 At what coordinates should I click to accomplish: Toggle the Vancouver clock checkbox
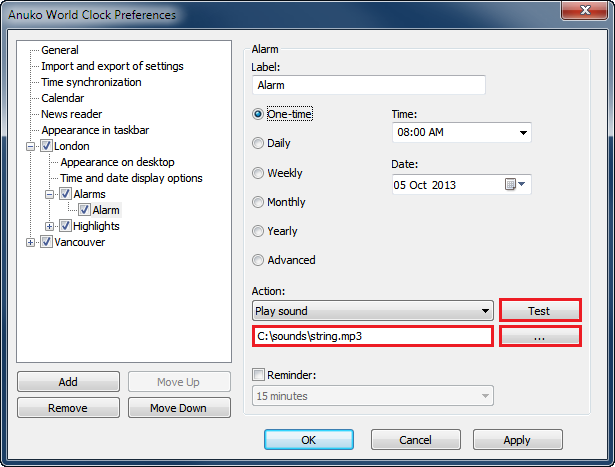(46, 242)
